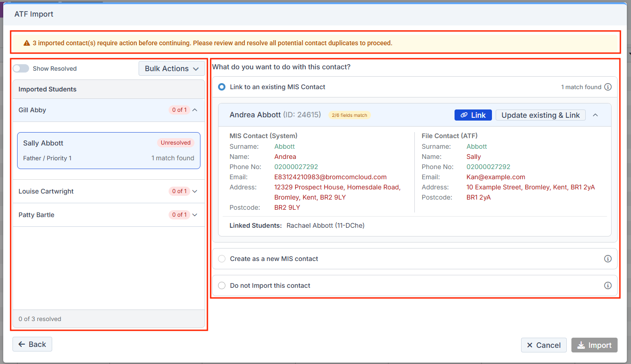The height and width of the screenshot is (364, 631).
Task: Cancel the ATF Import dialog
Action: coord(544,345)
